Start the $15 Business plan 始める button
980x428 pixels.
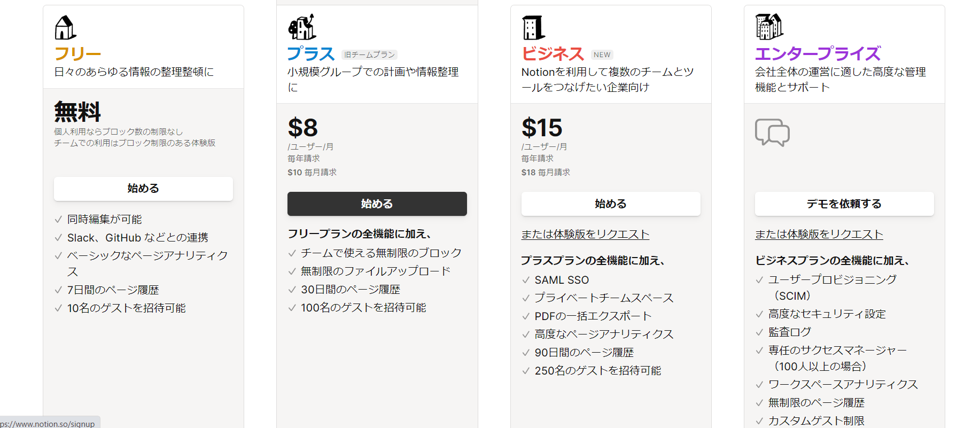(x=611, y=204)
